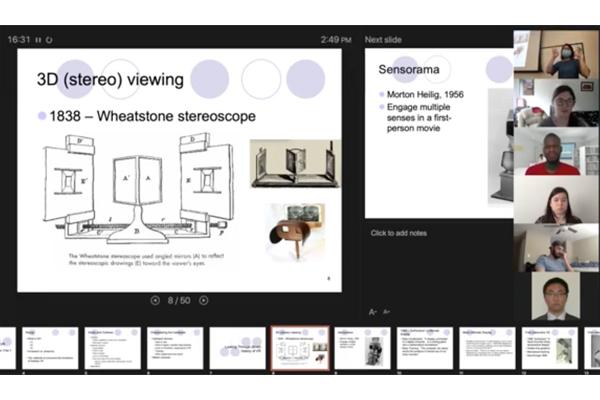600x400 pixels.
Task: Click the handheld stereoscope viewer photo
Action: [295, 231]
